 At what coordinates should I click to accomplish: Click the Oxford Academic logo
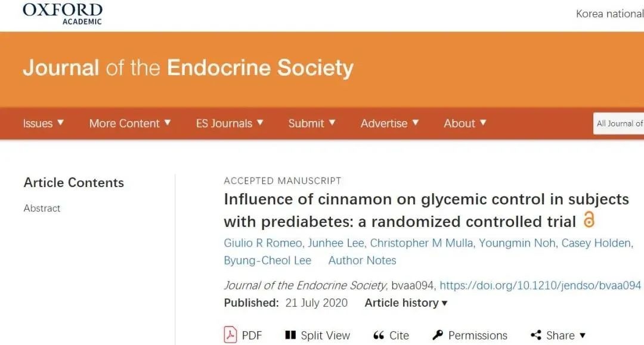pyautogui.click(x=63, y=13)
